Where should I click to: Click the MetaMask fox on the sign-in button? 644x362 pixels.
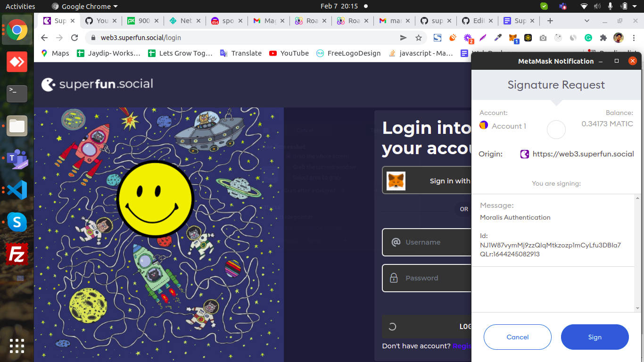point(396,180)
